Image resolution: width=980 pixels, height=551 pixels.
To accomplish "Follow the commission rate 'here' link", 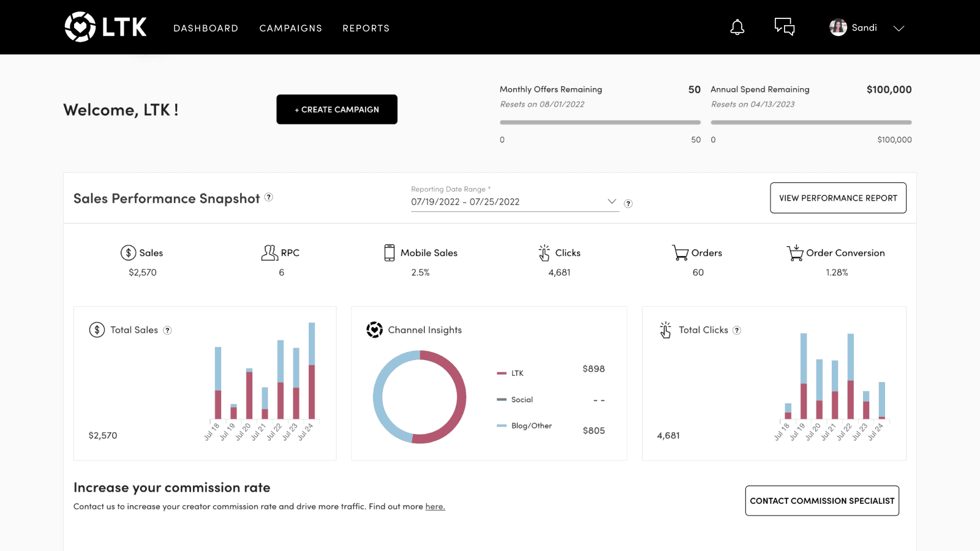I will pyautogui.click(x=435, y=506).
